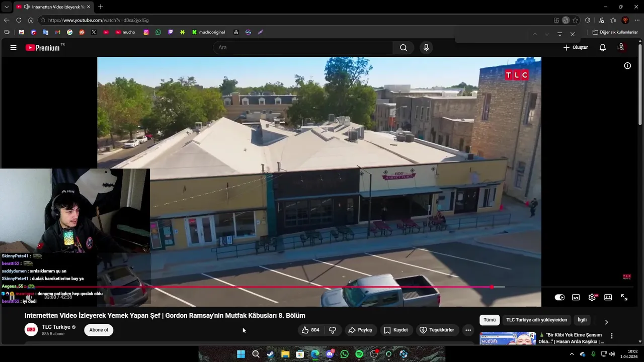Subscribe with Abone ol button
Screen dimensions: 644x362
(99, 330)
